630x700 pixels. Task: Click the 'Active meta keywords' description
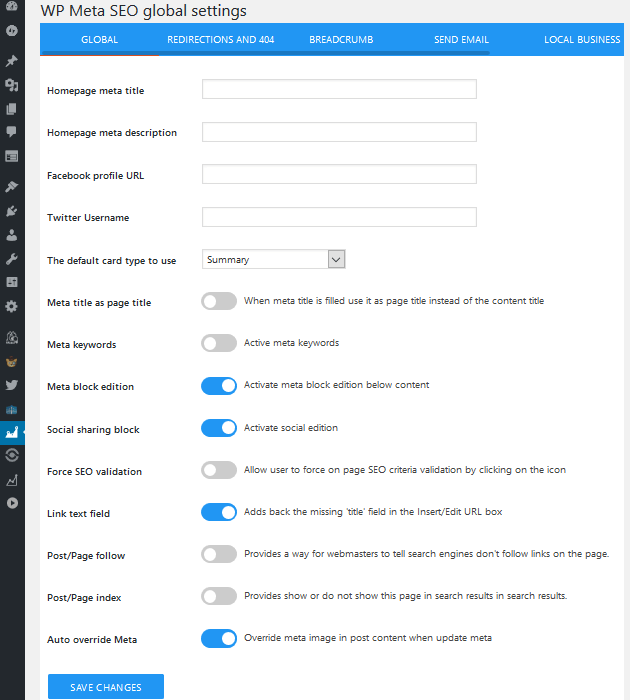291,343
